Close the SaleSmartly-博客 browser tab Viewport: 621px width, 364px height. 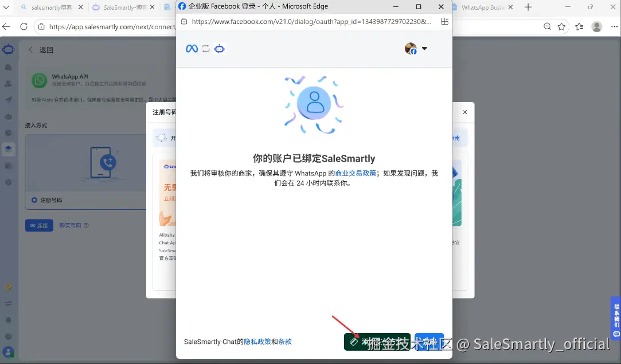[152, 7]
